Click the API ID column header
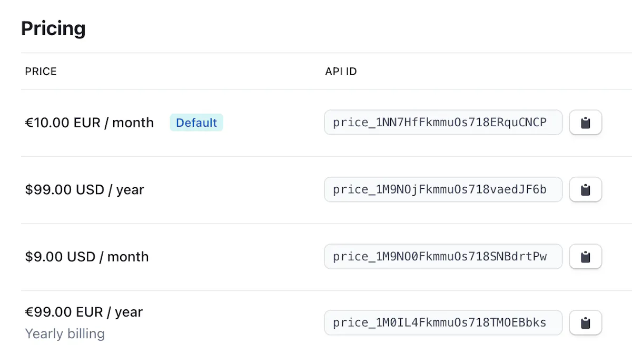The width and height of the screenshot is (632, 364). click(341, 72)
